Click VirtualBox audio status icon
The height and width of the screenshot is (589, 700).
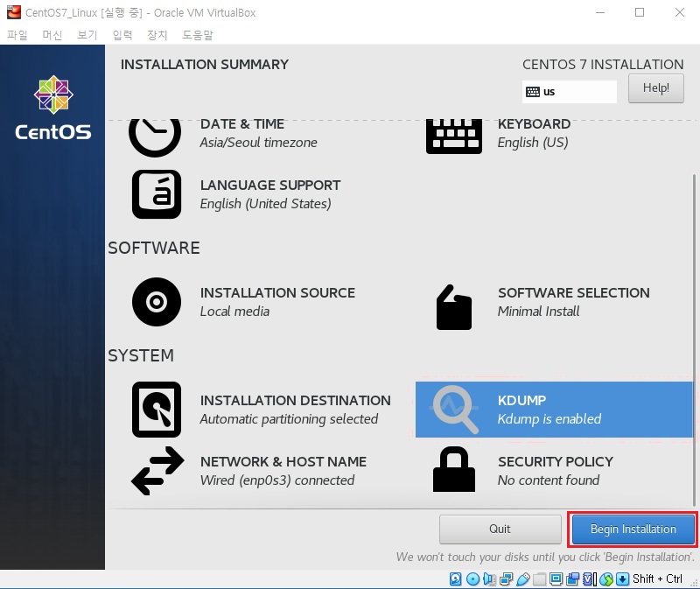[490, 579]
